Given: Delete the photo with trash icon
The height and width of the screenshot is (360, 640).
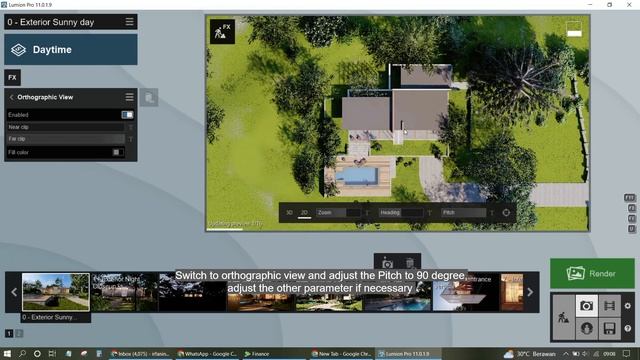Looking at the screenshot, I should [410, 263].
